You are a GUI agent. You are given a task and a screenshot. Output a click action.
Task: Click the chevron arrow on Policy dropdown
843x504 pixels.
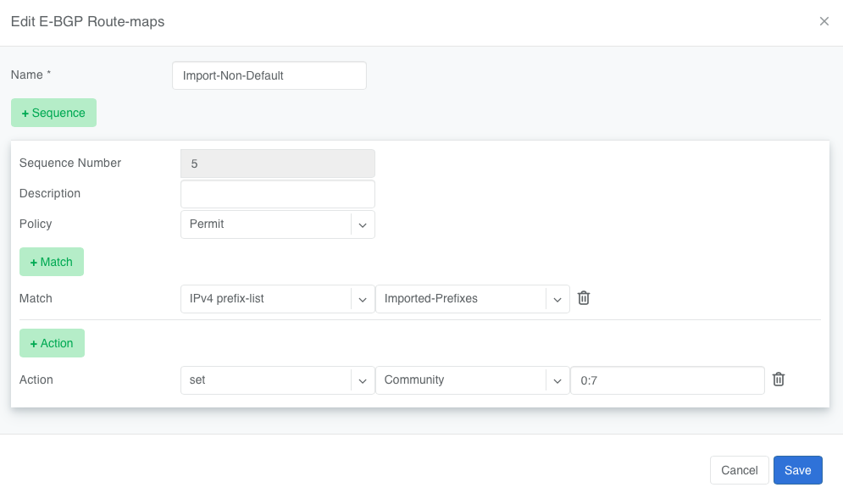363,224
